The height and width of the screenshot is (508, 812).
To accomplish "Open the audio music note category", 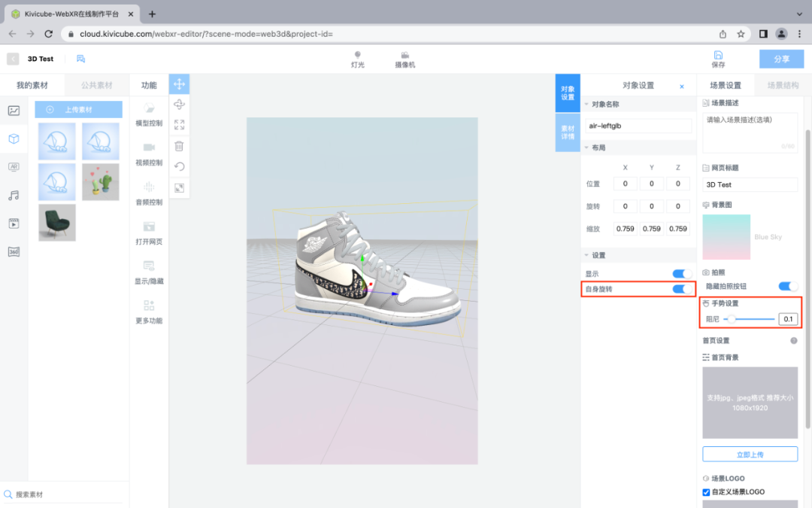I will point(14,196).
